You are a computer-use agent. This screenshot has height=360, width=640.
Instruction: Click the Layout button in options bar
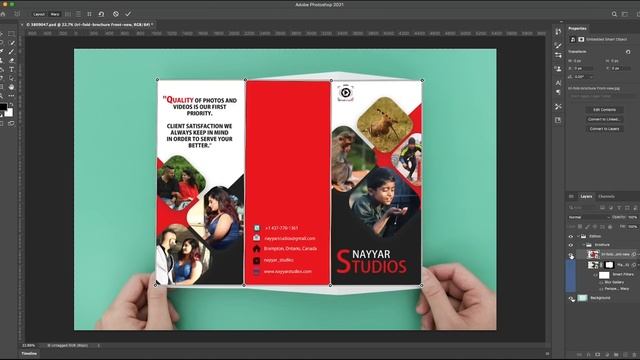pyautogui.click(x=39, y=14)
